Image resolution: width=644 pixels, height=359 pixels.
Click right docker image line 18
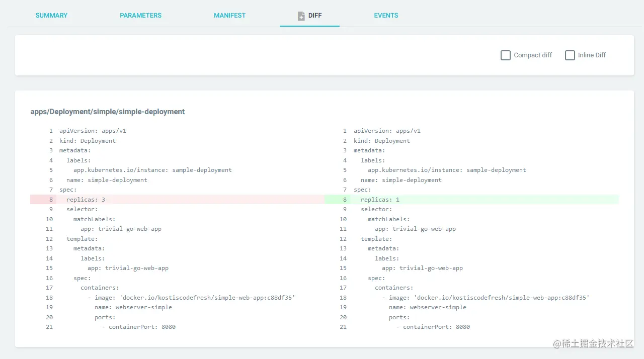[486, 298]
